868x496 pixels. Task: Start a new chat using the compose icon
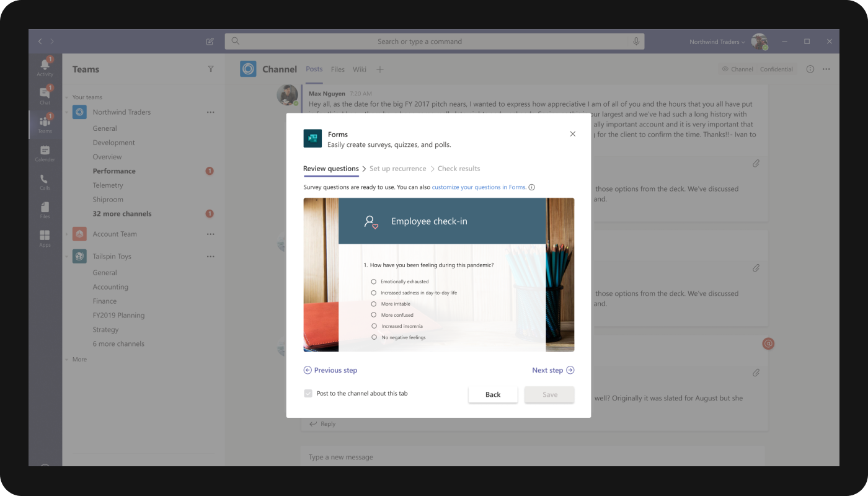[x=210, y=41]
